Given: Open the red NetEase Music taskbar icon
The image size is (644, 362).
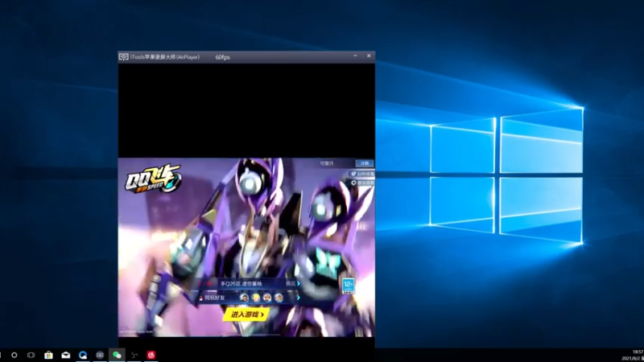Looking at the screenshot, I should 151,355.
